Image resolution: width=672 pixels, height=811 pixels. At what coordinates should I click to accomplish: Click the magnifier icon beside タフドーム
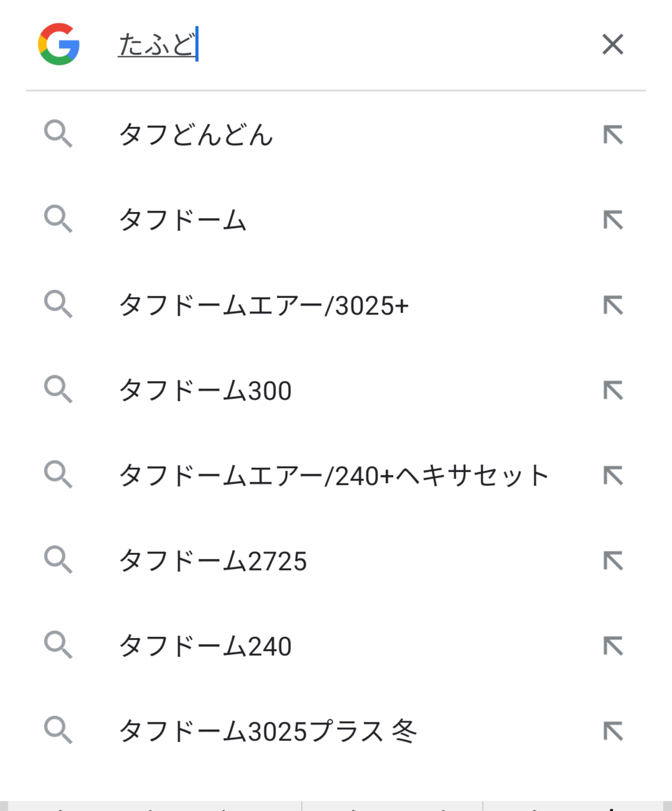click(58, 220)
